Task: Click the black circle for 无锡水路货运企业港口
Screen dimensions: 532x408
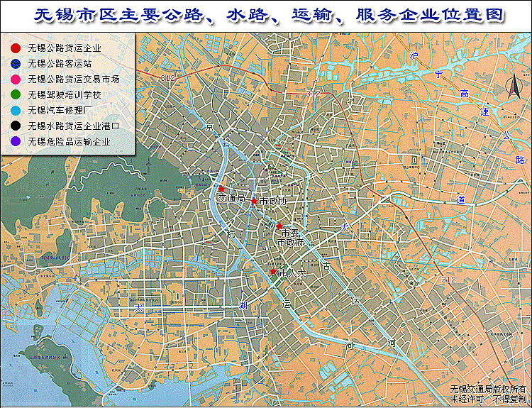Action: [16, 126]
